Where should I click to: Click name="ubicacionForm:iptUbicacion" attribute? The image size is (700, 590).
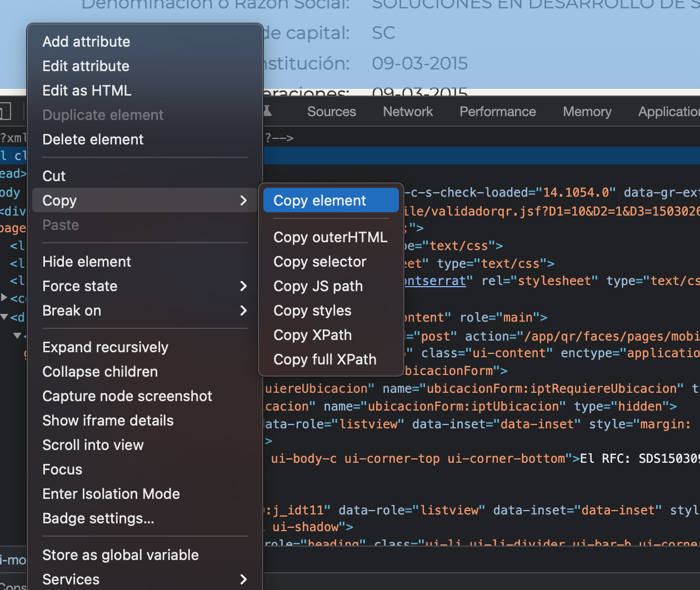445,407
